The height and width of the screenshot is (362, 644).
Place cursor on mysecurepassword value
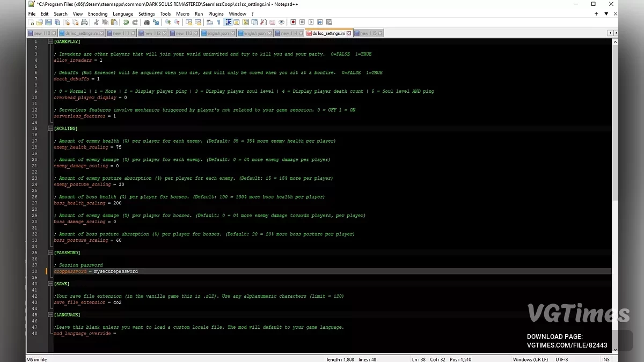[x=116, y=271]
